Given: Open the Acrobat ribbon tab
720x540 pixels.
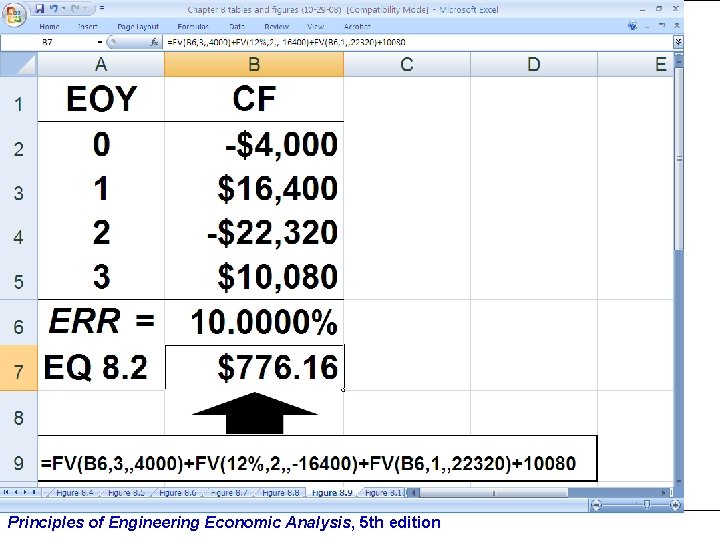Looking at the screenshot, I should (x=357, y=27).
